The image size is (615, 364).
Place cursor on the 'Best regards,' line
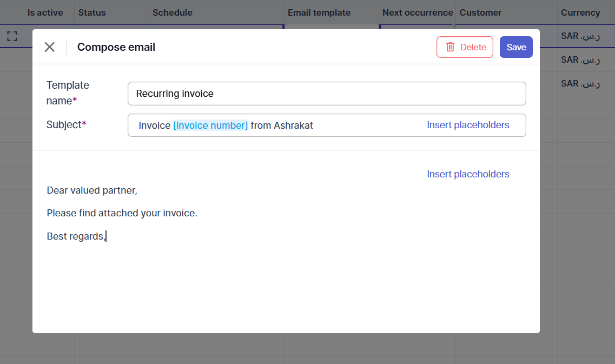click(x=76, y=236)
